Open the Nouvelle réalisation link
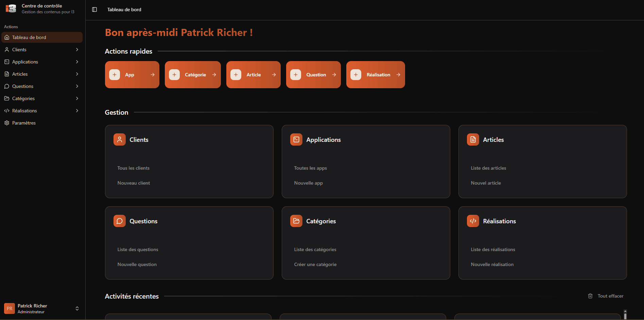The image size is (644, 320). (x=492, y=264)
